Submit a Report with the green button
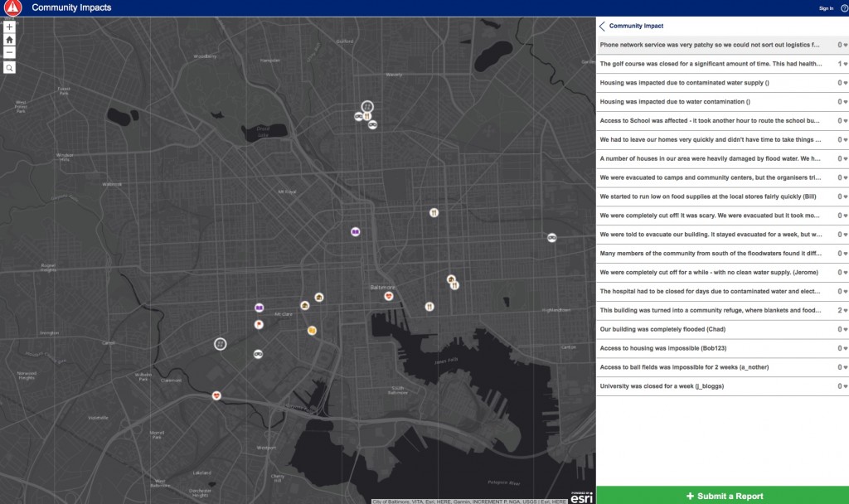 [x=722, y=496]
